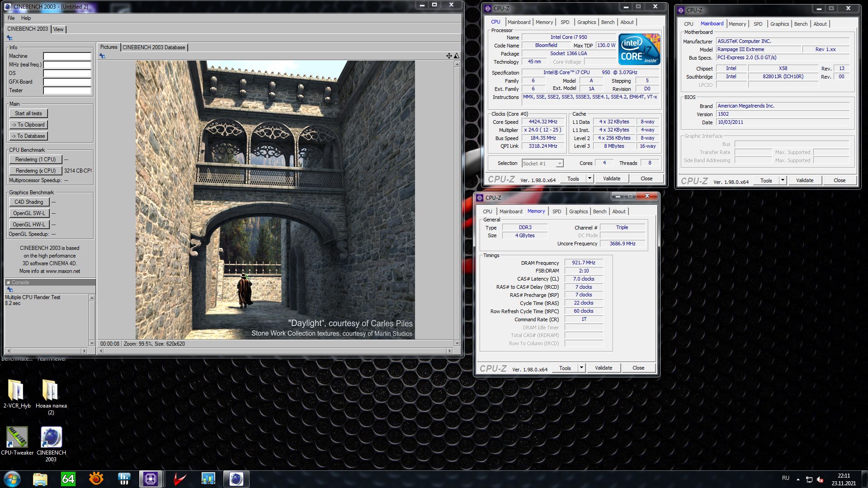Open the chart-with-glasses taskbar icon

pyautogui.click(x=208, y=479)
